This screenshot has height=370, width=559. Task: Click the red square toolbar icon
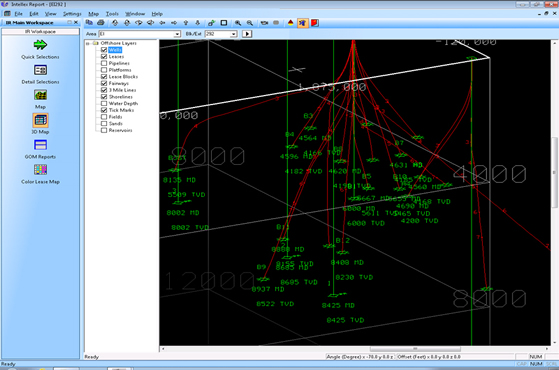314,23
